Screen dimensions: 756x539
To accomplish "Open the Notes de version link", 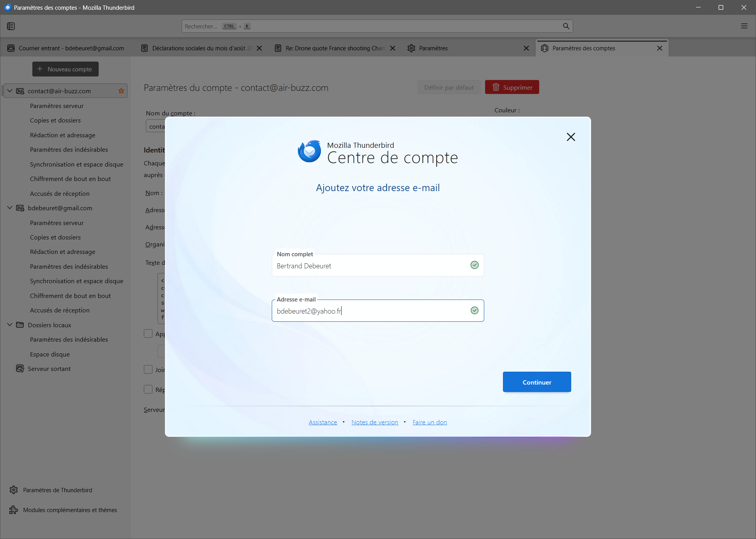I will 375,422.
